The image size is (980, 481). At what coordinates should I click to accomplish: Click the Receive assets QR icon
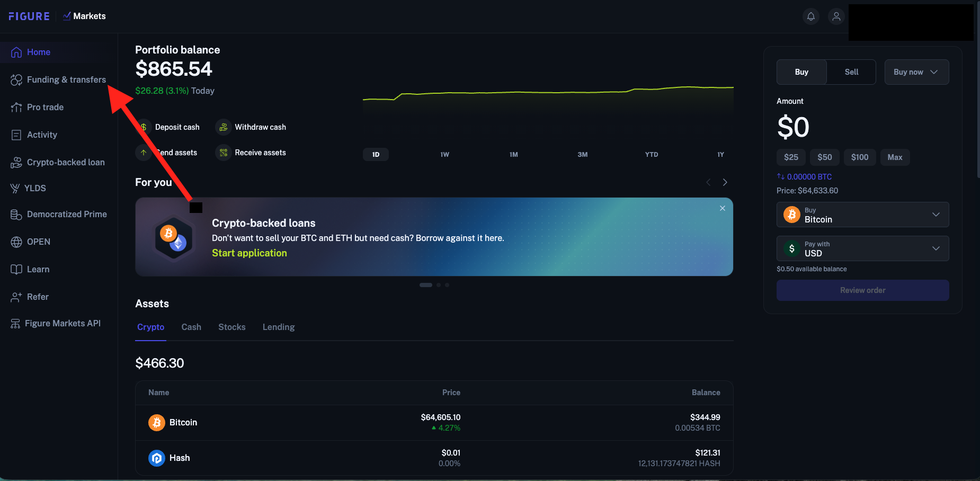(x=224, y=153)
